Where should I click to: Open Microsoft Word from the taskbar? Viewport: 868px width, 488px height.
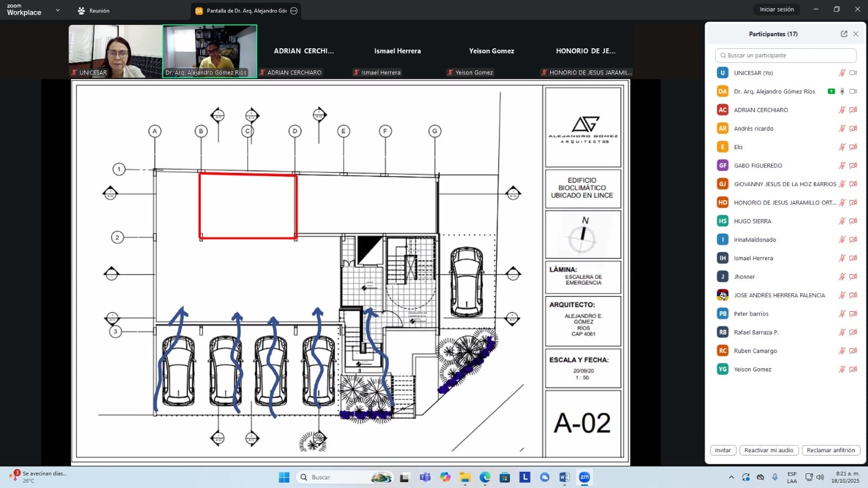[x=564, y=477]
